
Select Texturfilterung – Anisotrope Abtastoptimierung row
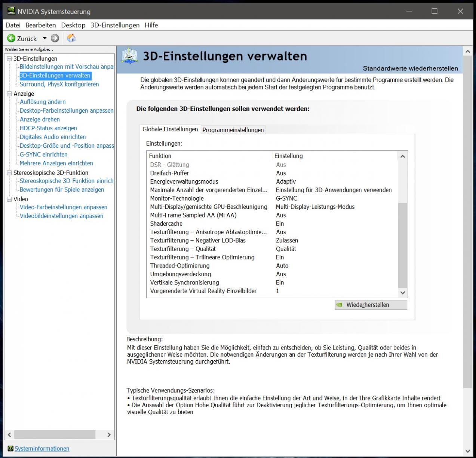[x=272, y=232]
